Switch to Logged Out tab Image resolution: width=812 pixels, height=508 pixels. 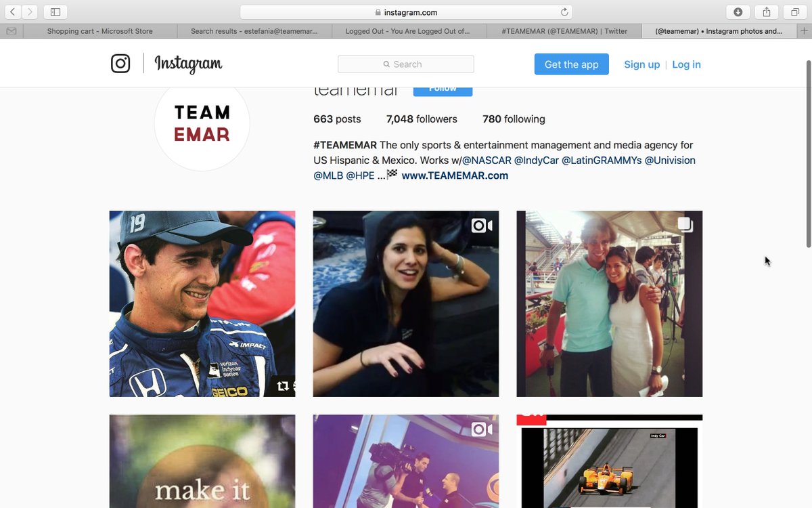[x=409, y=31]
